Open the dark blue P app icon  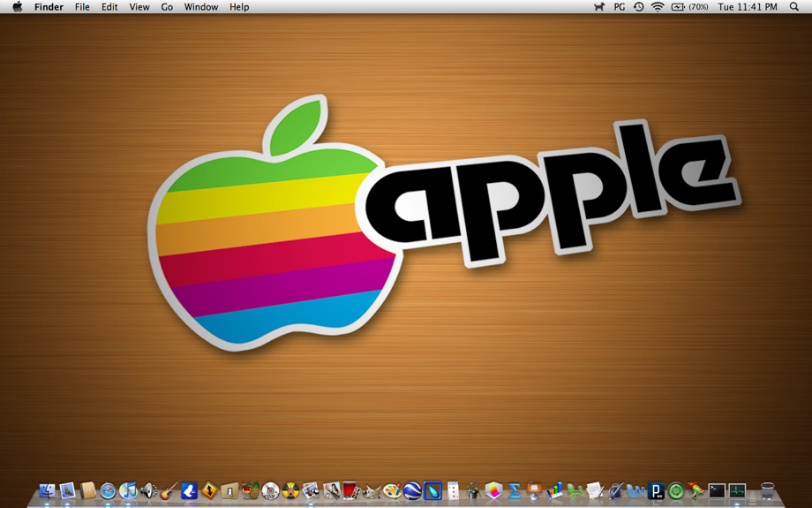point(656,490)
